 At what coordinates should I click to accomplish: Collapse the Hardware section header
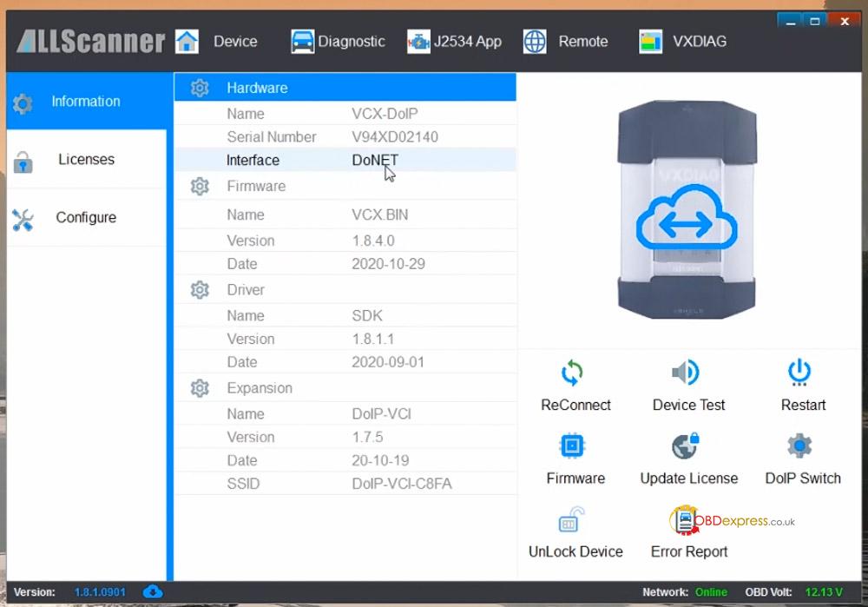257,88
